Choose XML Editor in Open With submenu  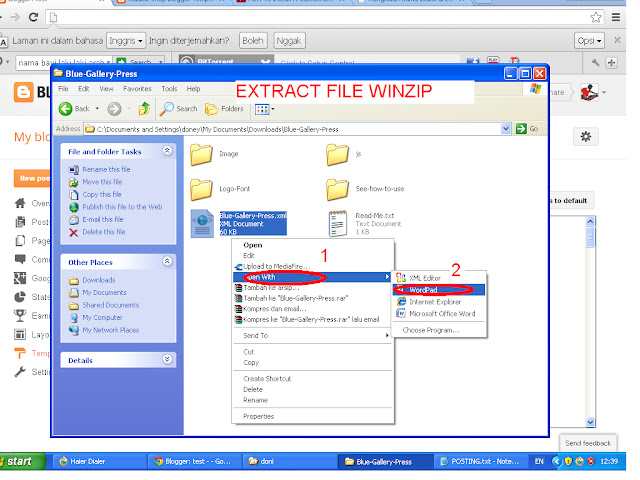pos(439,278)
